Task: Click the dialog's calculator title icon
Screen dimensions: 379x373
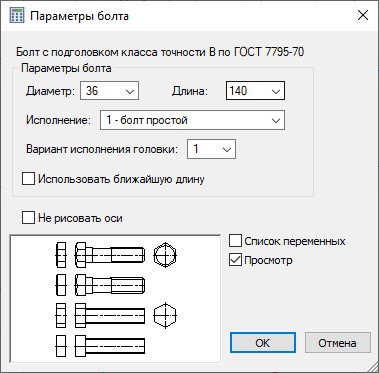Action: coord(17,16)
